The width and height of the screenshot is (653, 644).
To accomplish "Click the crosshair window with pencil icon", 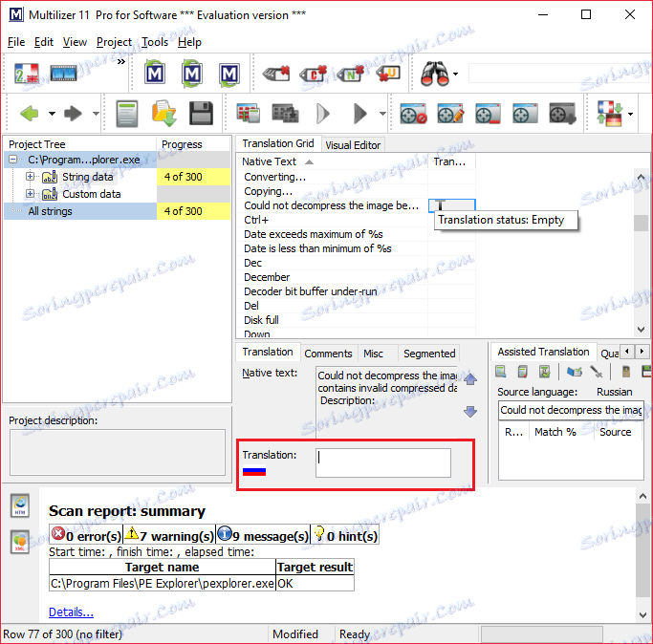I will pos(450,114).
